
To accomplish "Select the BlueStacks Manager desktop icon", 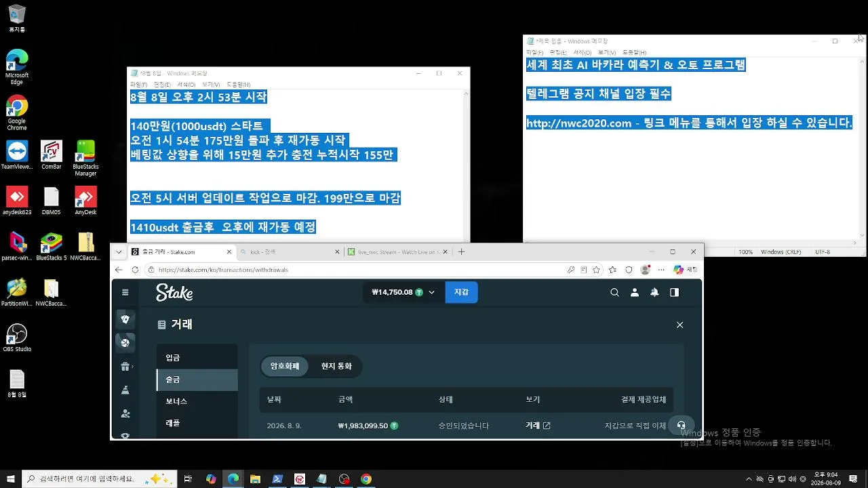I will pyautogui.click(x=85, y=159).
